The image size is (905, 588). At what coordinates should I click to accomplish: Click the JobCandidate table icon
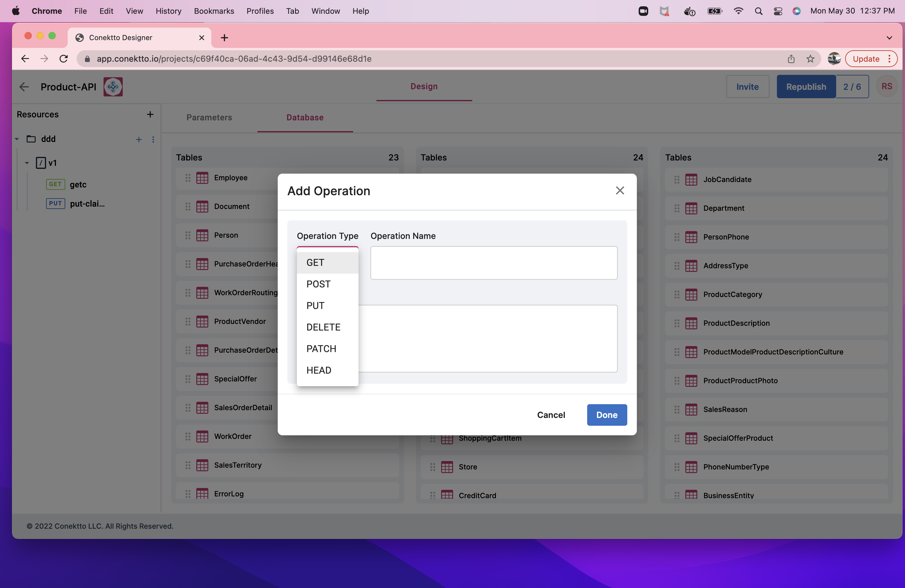point(691,180)
